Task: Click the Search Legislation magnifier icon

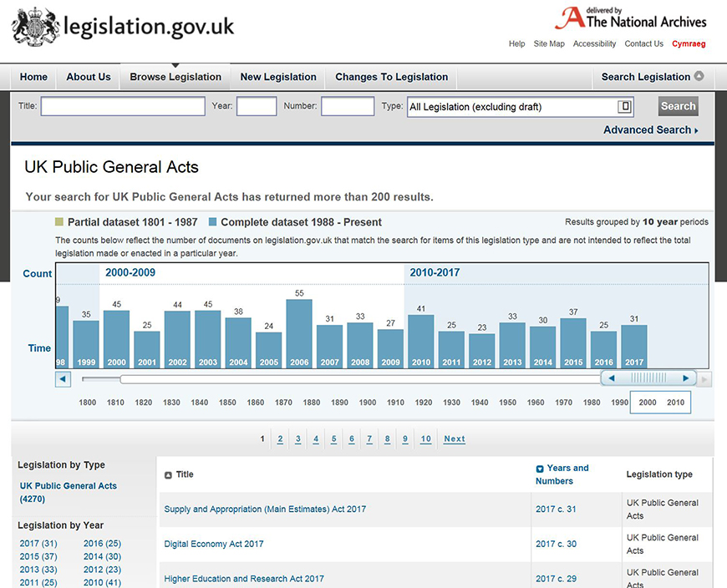Action: click(697, 76)
